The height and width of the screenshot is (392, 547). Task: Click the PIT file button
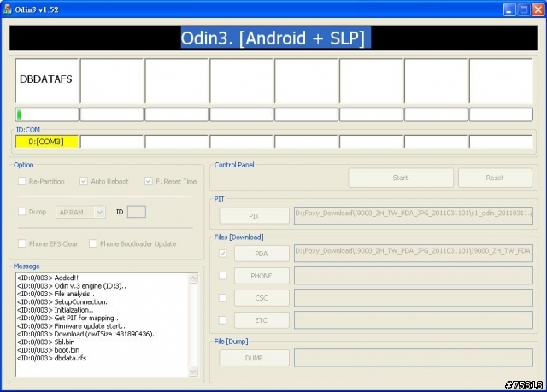[x=254, y=216]
